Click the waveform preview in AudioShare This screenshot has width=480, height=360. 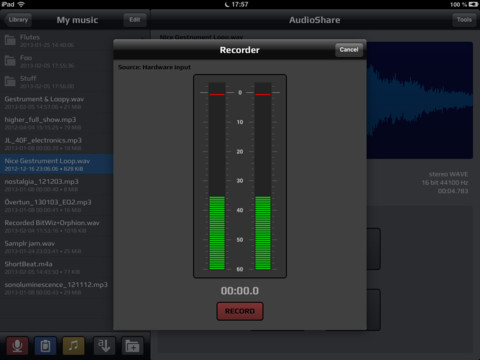pyautogui.click(x=420, y=100)
